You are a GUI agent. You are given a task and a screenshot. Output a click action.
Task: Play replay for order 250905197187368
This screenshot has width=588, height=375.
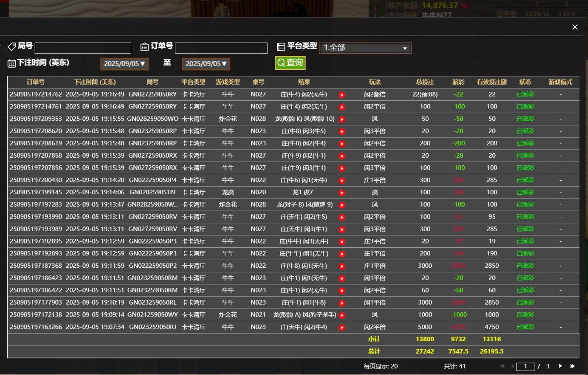click(342, 266)
